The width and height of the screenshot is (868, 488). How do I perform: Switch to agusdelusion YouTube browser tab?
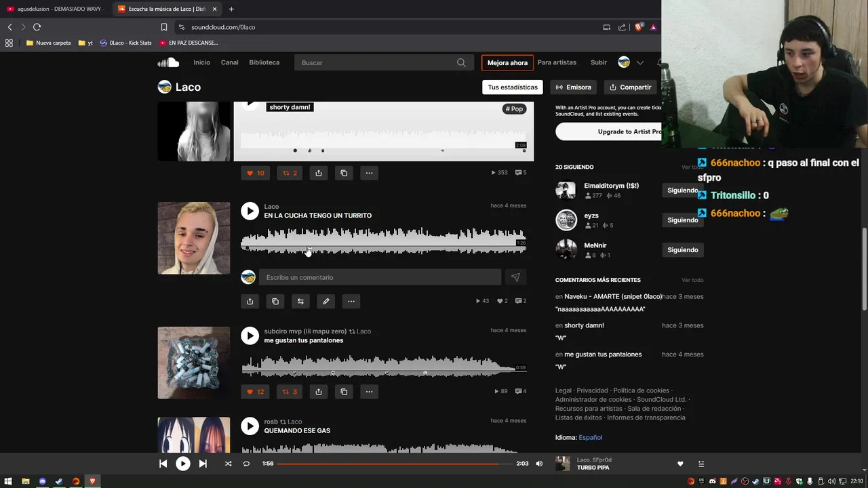(x=56, y=9)
